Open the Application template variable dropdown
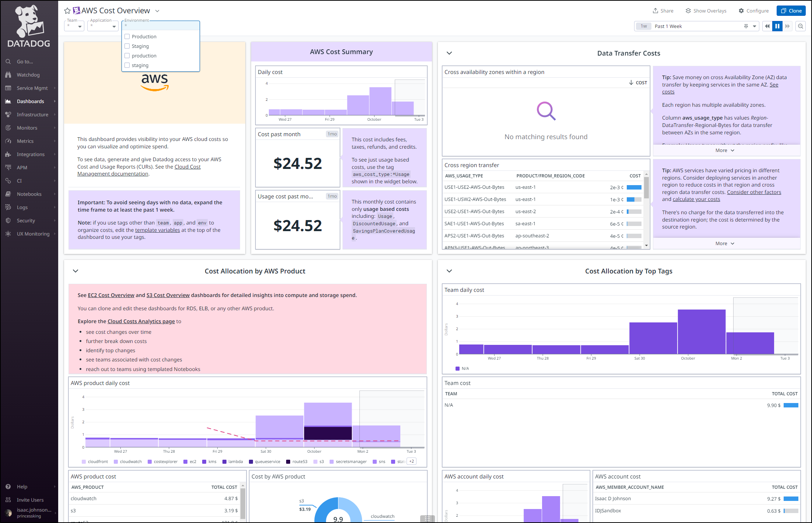 point(103,26)
